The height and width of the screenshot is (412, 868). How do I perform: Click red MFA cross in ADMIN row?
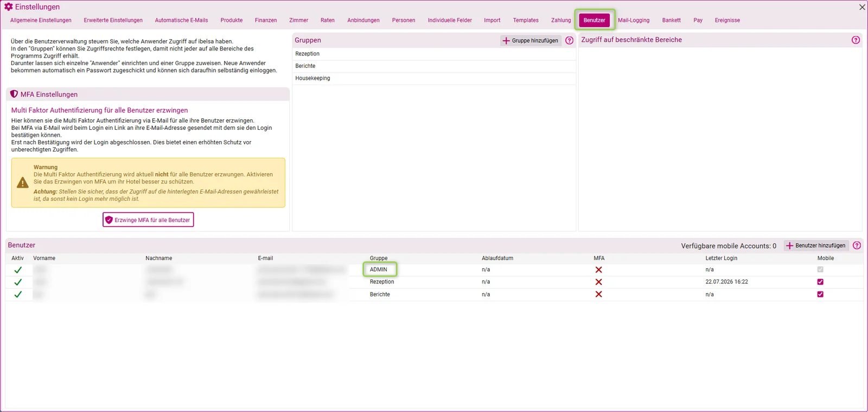[x=598, y=270]
